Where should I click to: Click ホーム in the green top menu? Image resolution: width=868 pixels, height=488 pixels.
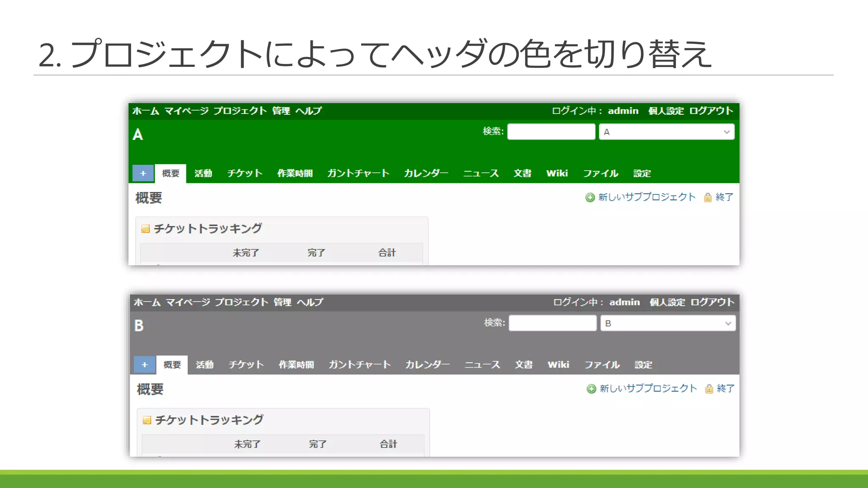[x=146, y=111]
